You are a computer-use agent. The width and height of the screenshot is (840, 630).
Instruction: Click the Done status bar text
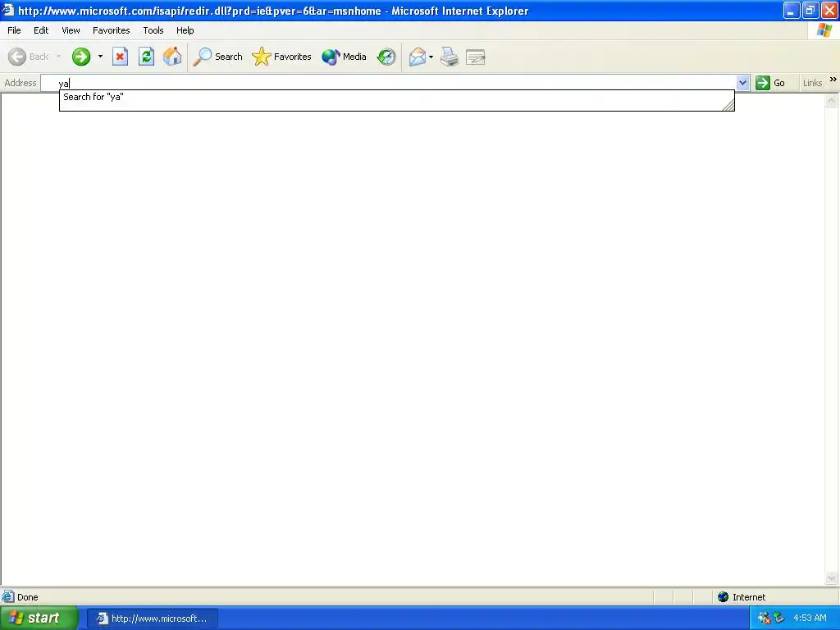(x=27, y=597)
